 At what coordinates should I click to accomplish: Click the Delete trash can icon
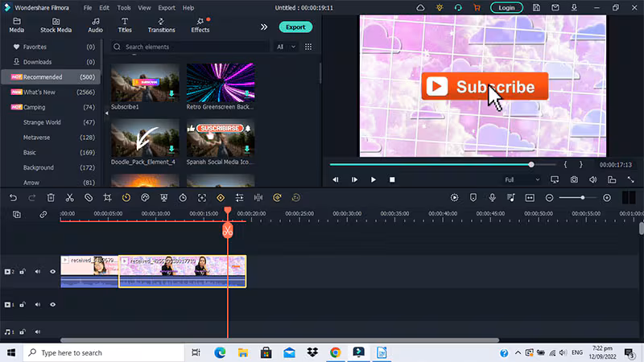[x=51, y=198]
